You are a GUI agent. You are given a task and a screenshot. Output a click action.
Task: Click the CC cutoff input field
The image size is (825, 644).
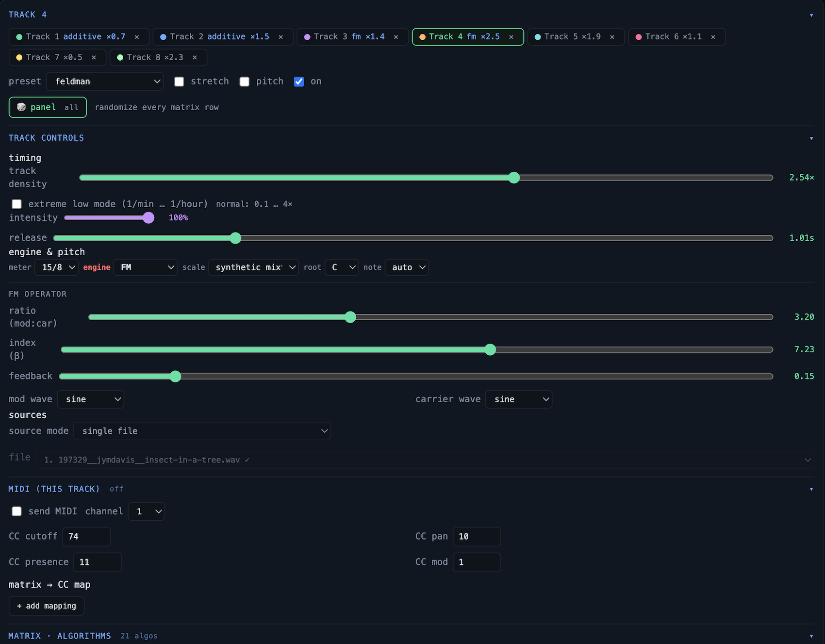(x=86, y=537)
